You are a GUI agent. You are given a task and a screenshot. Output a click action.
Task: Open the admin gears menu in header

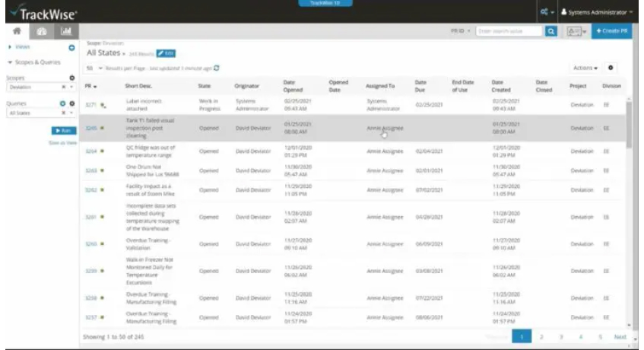544,12
